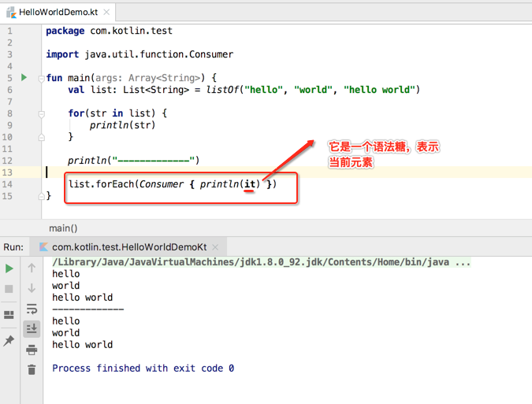
Task: Click the down arrow in run toolbar
Action: point(32,288)
